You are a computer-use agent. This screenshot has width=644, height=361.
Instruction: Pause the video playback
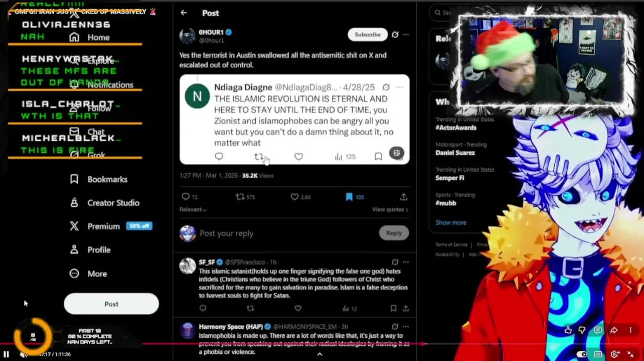[x=7, y=354]
